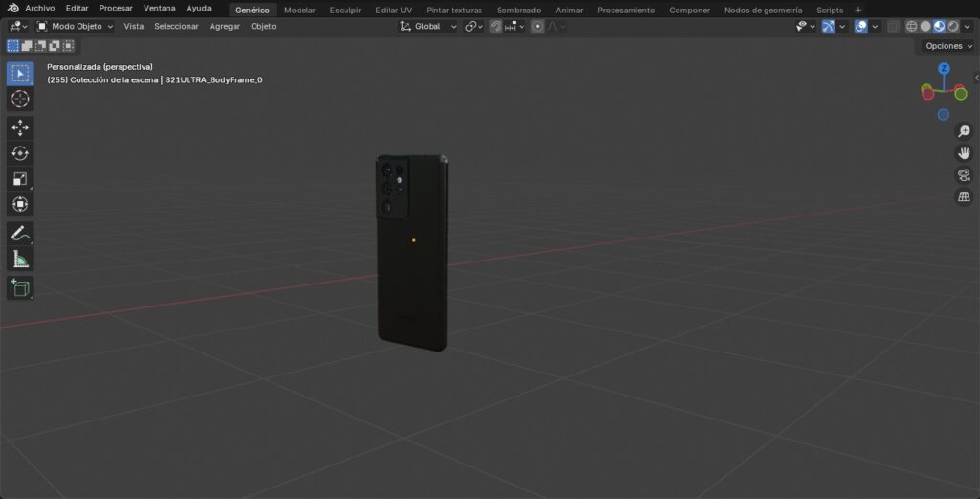This screenshot has width=980, height=499.
Task: Open the Sombreado workspace tab
Action: (x=519, y=10)
